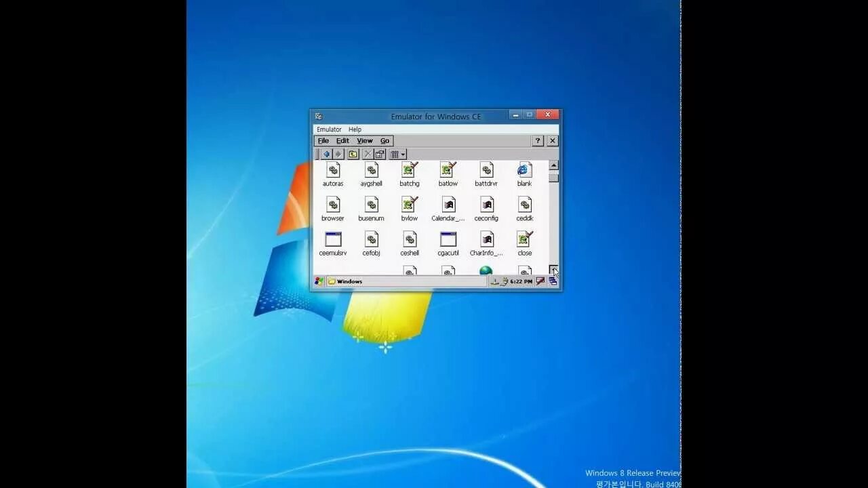Minimize the Emulator for Windows CE window
Screen dimensions: 868x488
coord(517,115)
